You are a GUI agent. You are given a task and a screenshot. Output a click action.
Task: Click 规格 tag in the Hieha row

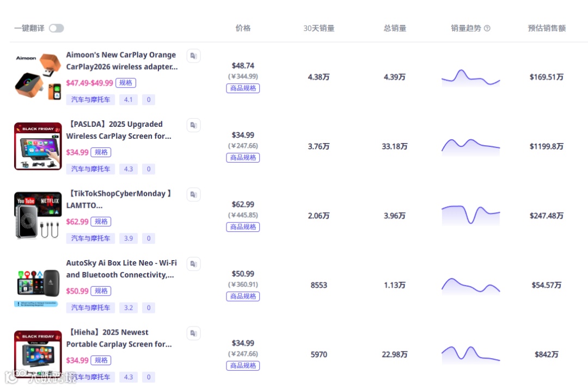pos(101,360)
